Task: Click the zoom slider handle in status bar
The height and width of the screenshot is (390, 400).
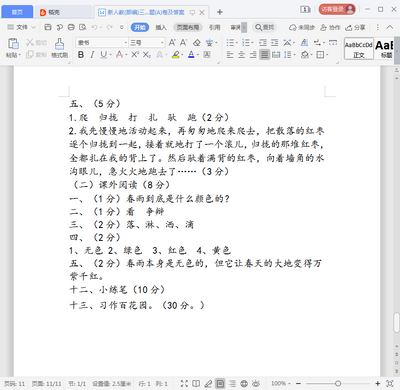Action: 338,383
